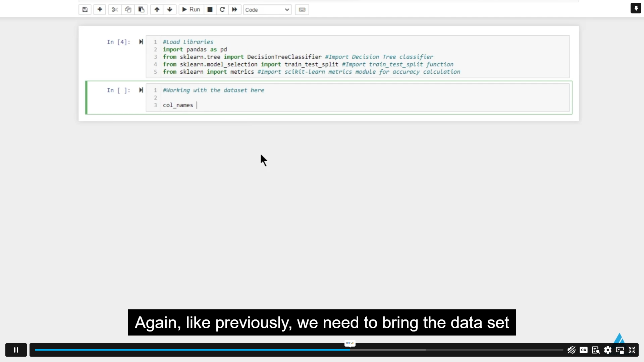Open the transcript panel

pyautogui.click(x=596, y=350)
